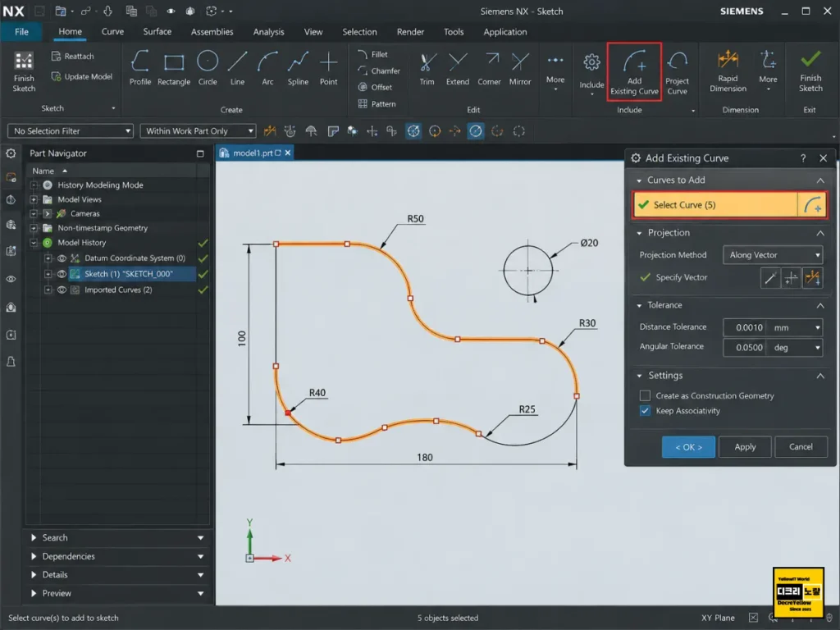Screen dimensions: 840x630
Task: Select the Point tool
Action: point(328,67)
